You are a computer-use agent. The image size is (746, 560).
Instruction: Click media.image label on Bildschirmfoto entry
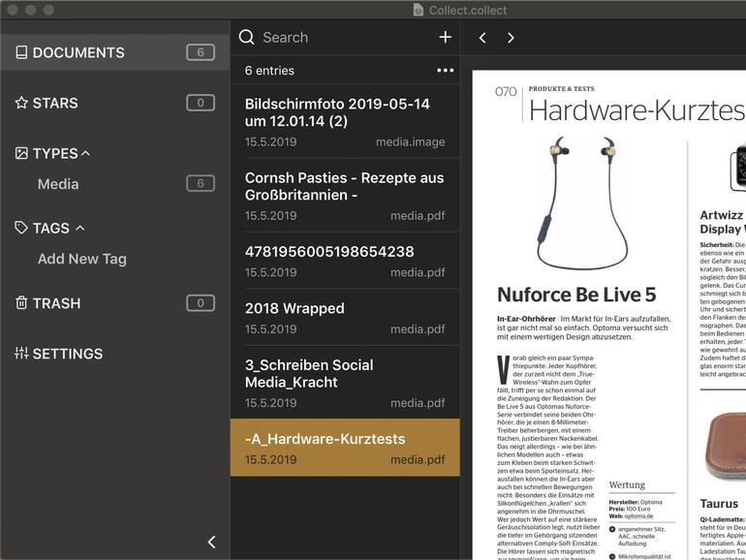pyautogui.click(x=411, y=141)
